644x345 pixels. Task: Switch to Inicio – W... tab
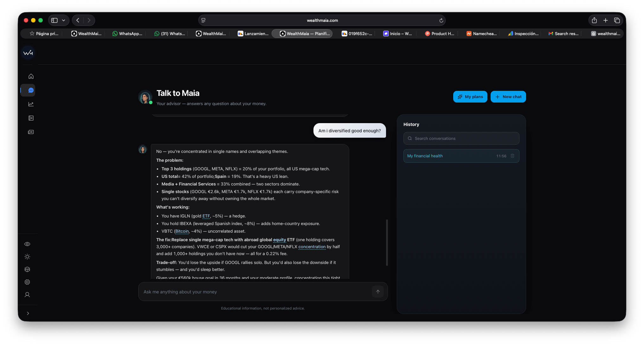pos(397,34)
